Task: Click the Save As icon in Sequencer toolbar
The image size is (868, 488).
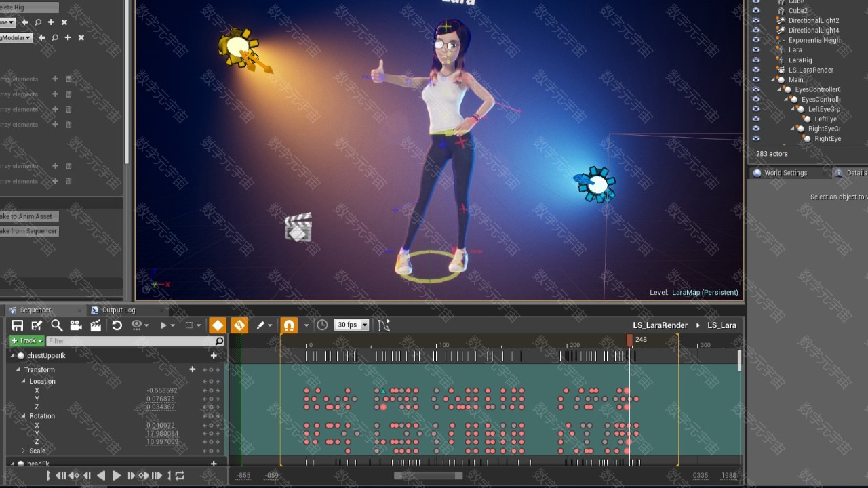Action: click(37, 325)
